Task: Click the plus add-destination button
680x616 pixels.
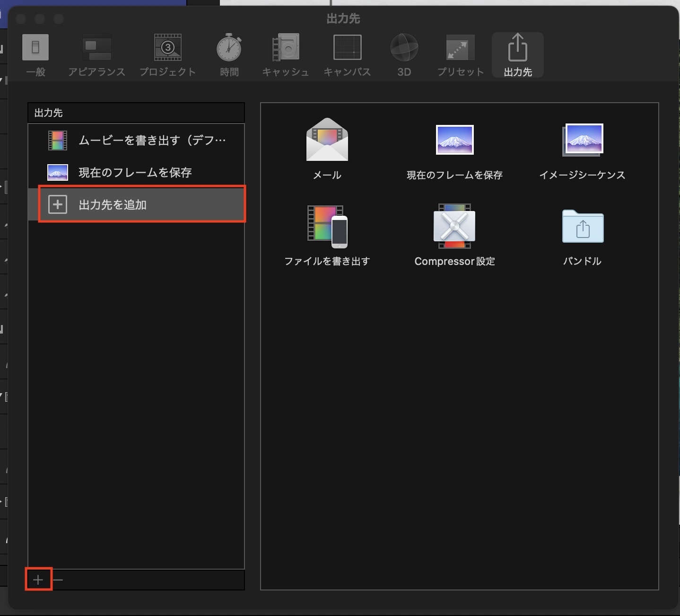Action: point(38,580)
